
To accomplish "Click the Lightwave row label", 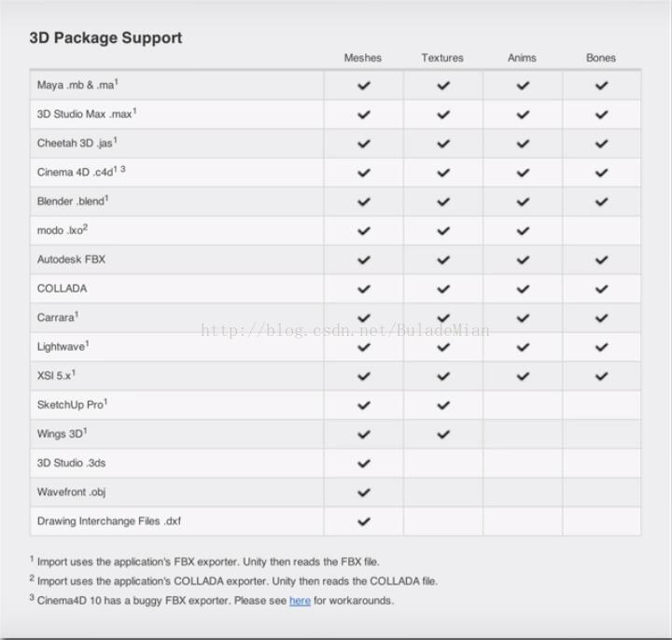I will pos(63,346).
